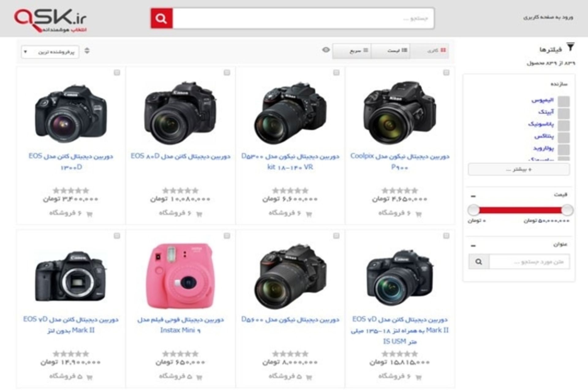Click the ask.ir logo

point(51,20)
